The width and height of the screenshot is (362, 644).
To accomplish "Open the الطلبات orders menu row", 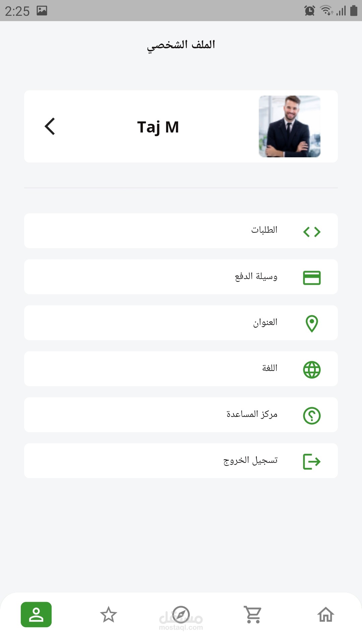I will [181, 231].
